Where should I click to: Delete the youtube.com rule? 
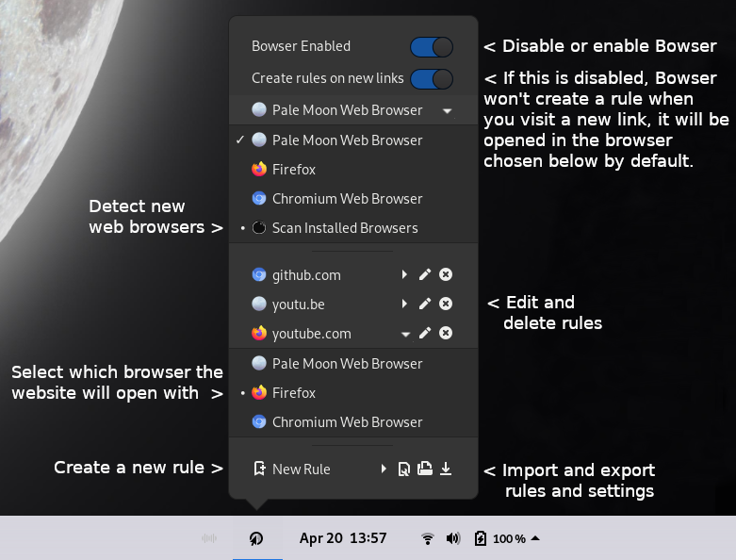pyautogui.click(x=446, y=333)
